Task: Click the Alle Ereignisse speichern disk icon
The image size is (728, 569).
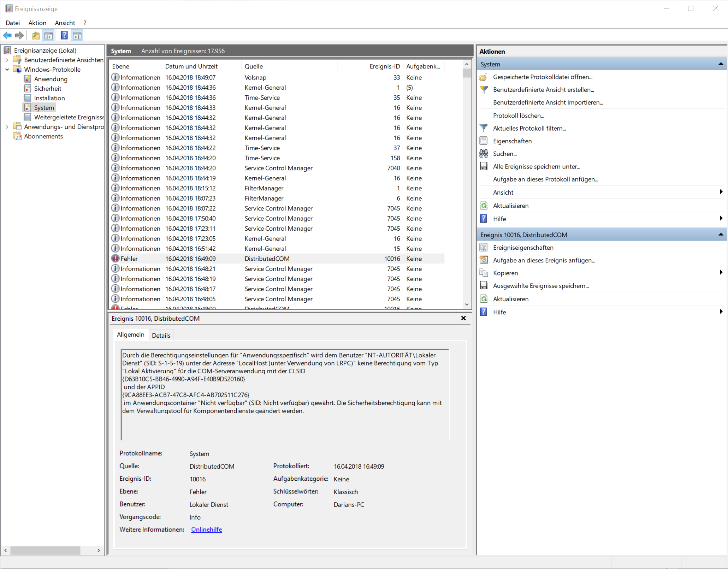Action: (x=484, y=166)
